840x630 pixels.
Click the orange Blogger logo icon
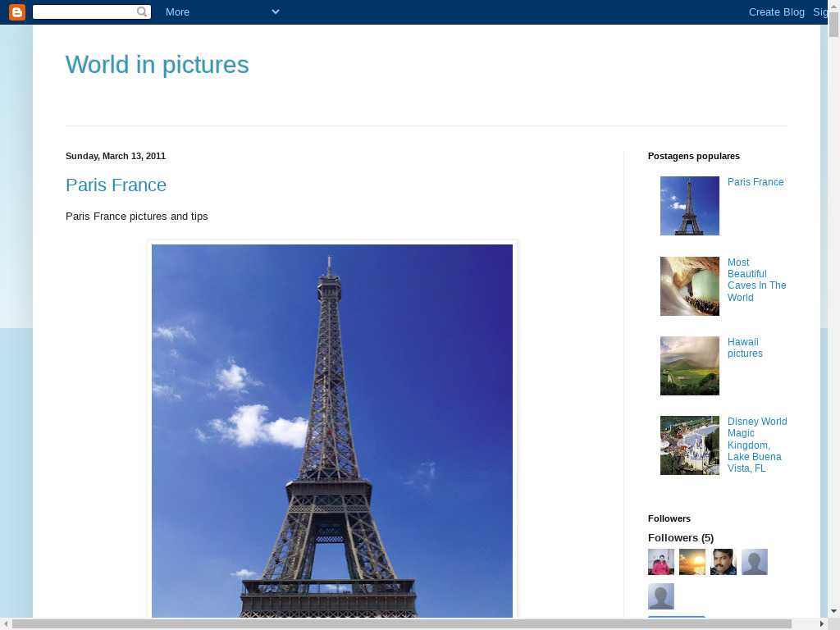tap(17, 11)
